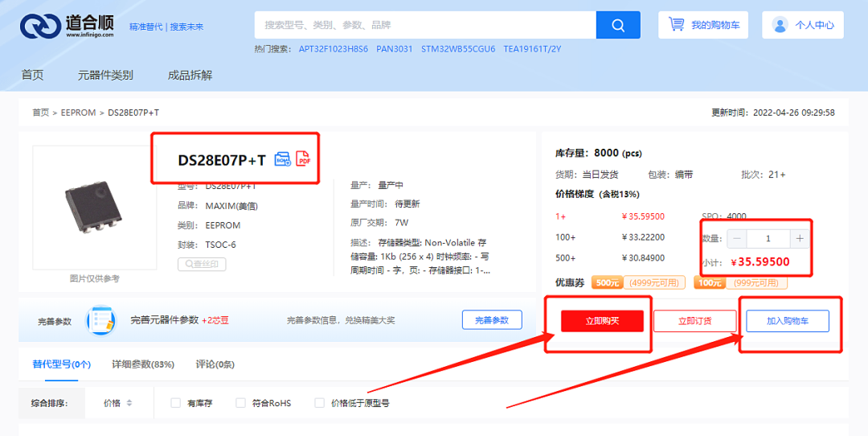
Task: Open 元器件类别 in the navigation menu
Action: coord(105,75)
